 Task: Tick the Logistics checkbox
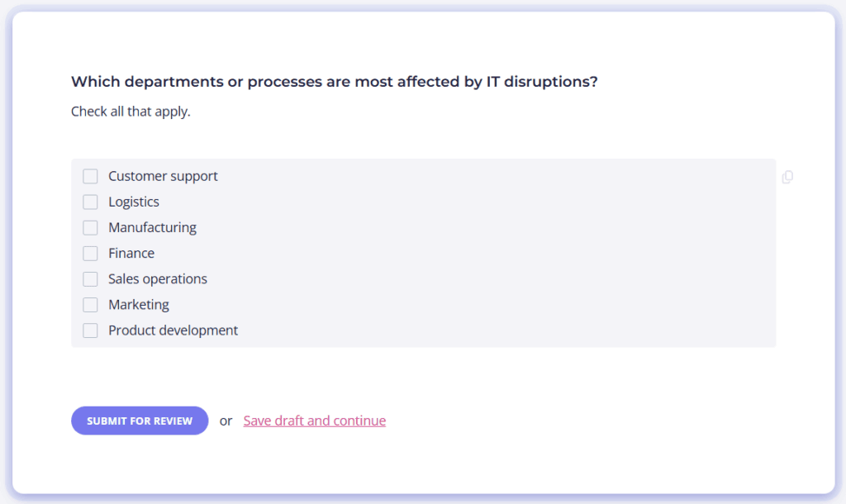coord(90,202)
